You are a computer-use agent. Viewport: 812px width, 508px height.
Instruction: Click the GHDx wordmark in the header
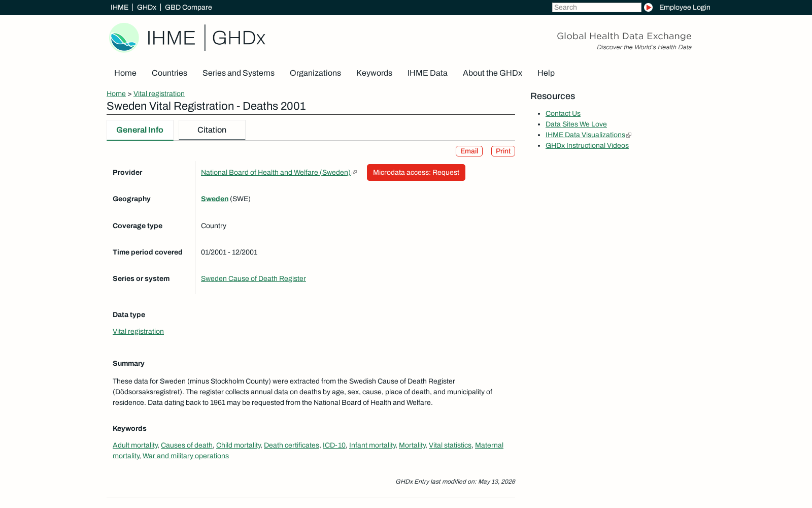[x=239, y=38]
